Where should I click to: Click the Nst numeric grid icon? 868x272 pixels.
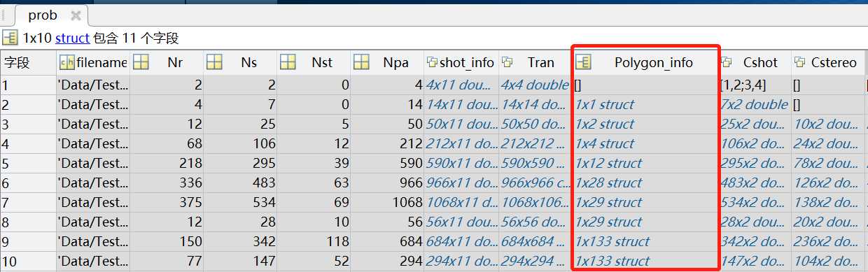click(288, 62)
